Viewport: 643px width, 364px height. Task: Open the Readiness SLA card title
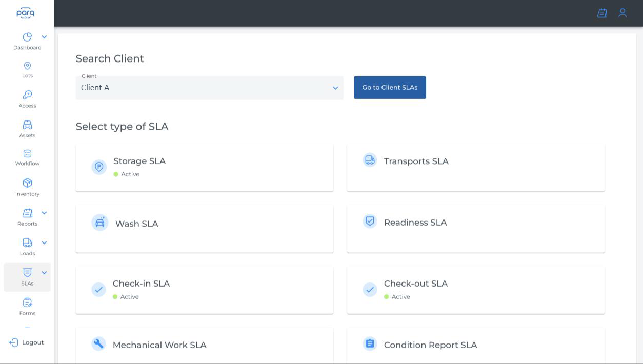coord(415,223)
